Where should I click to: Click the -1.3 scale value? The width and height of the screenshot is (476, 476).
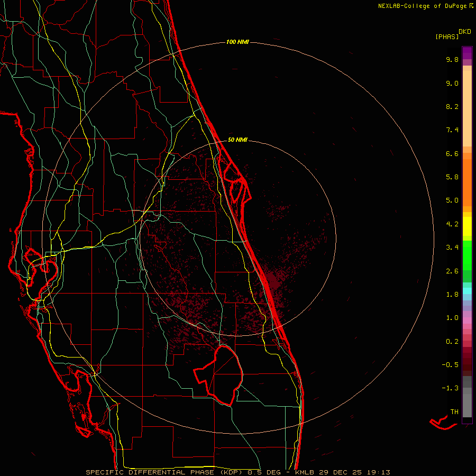[450, 388]
